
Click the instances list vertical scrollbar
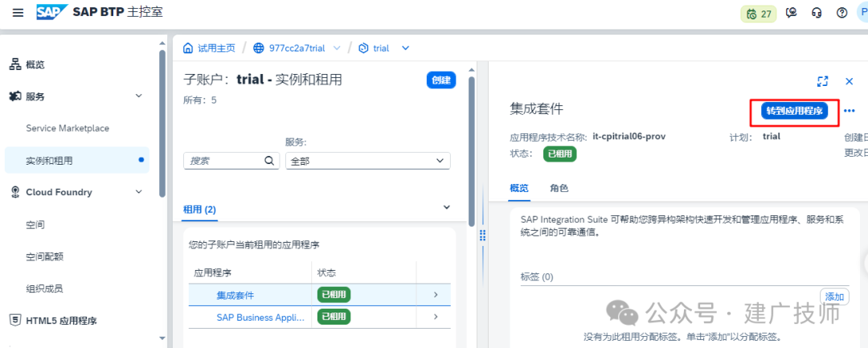point(472,150)
